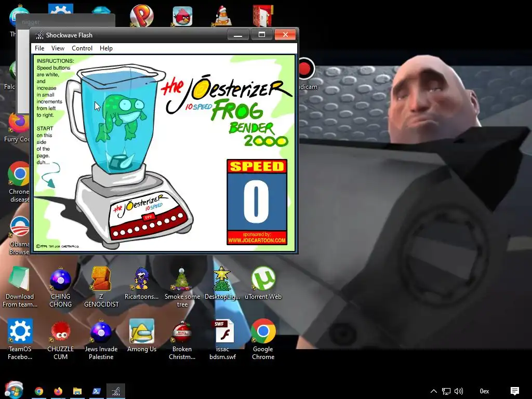Click the red OFF button on the blender

pyautogui.click(x=149, y=217)
